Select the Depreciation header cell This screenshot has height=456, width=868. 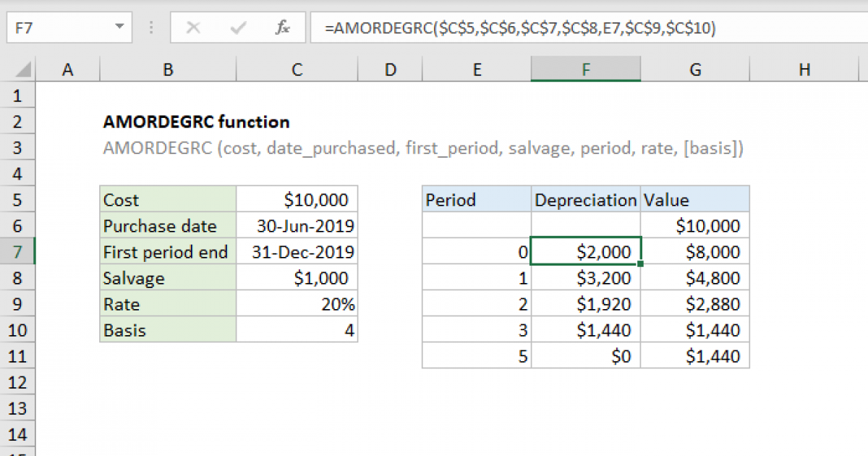(585, 199)
